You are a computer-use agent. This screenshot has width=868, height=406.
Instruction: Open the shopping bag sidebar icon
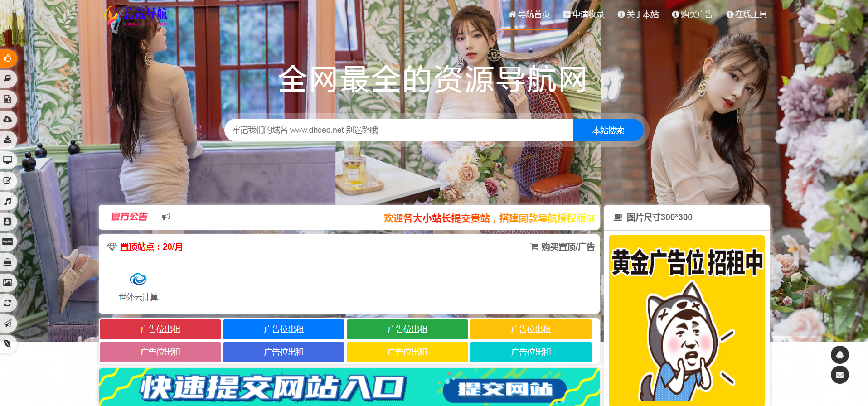(8, 262)
